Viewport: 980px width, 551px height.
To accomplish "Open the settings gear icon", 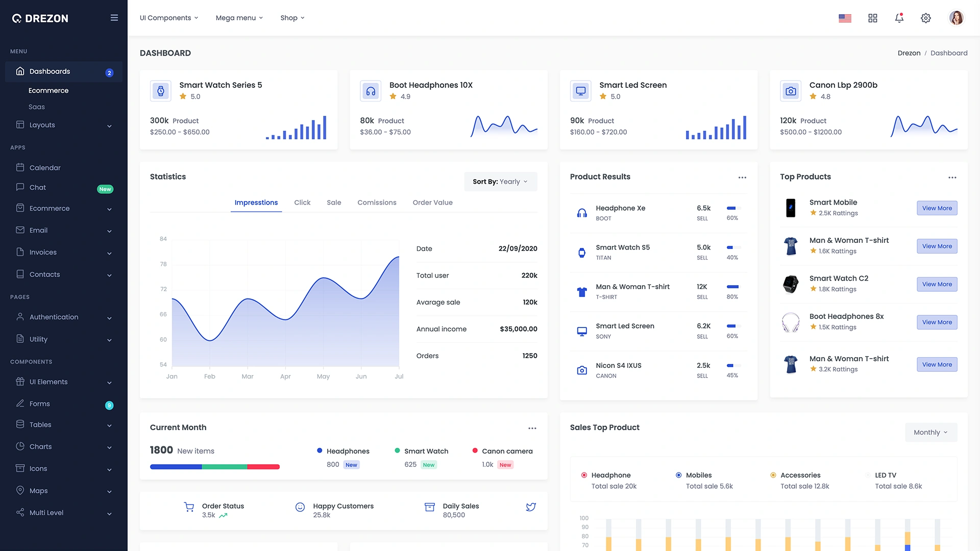I will (x=925, y=18).
